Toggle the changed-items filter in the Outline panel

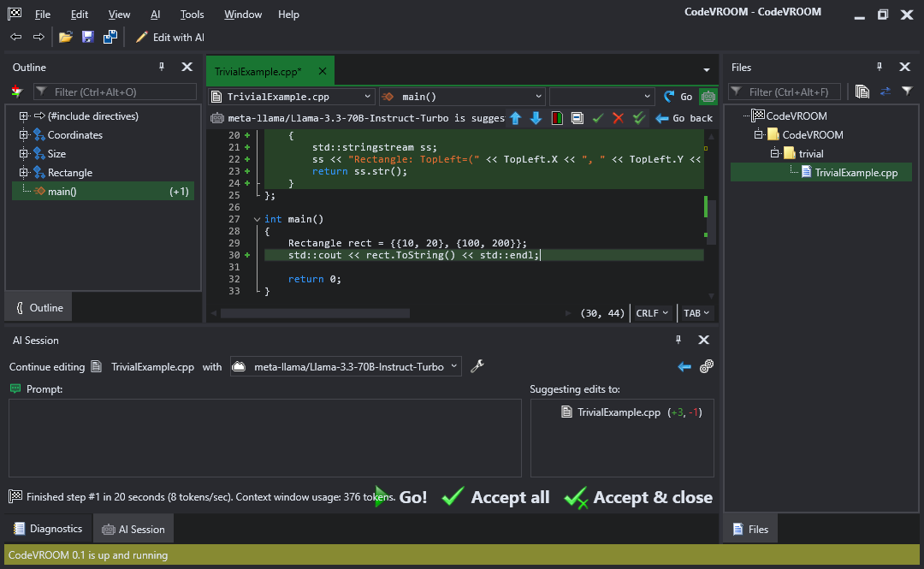point(16,92)
